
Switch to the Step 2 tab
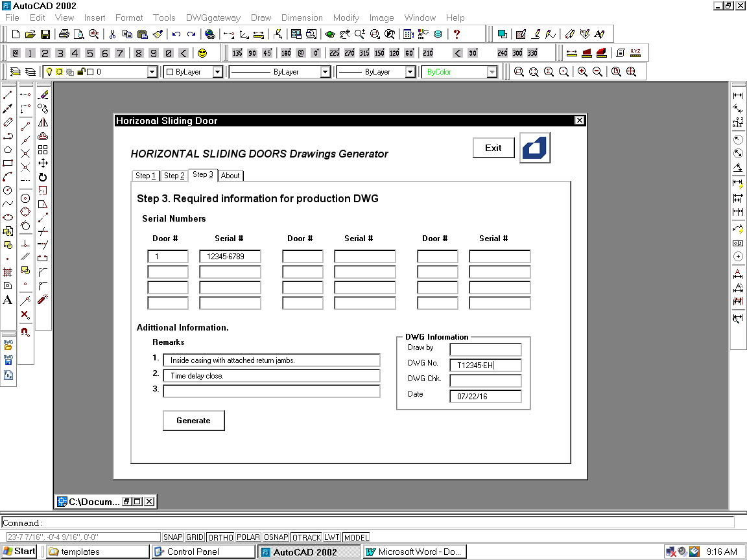click(x=174, y=176)
